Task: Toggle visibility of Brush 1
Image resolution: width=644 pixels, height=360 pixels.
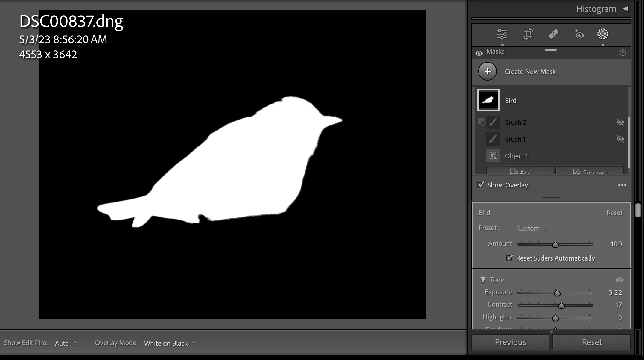Action: tap(620, 139)
